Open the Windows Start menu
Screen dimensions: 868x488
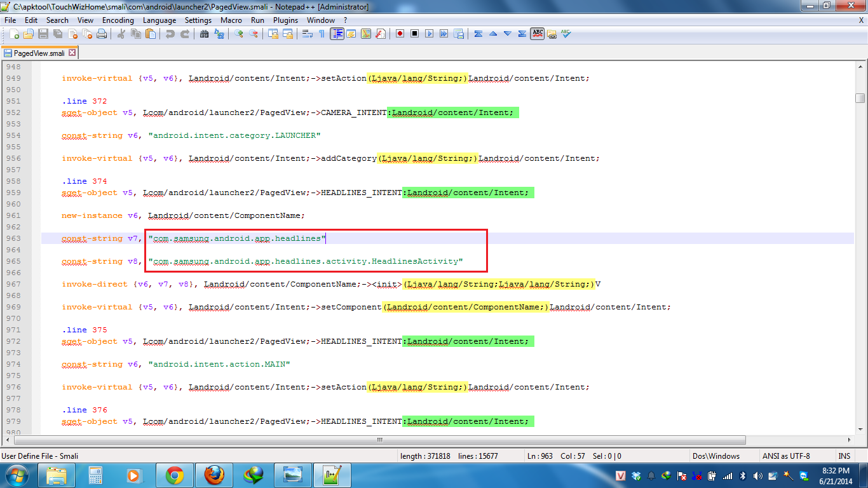[17, 475]
